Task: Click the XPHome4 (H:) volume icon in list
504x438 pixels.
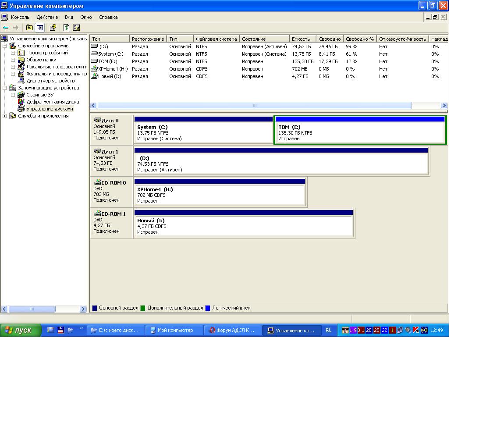Action: click(94, 69)
